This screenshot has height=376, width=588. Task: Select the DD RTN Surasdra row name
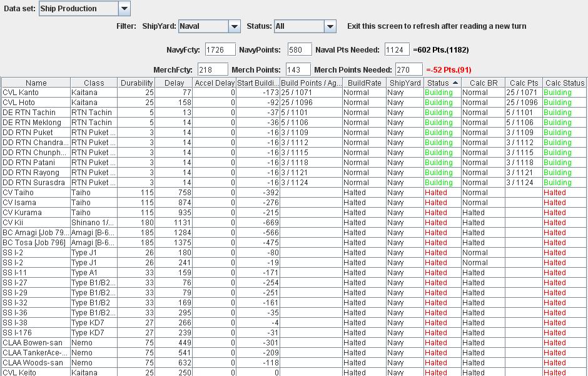[x=36, y=183]
